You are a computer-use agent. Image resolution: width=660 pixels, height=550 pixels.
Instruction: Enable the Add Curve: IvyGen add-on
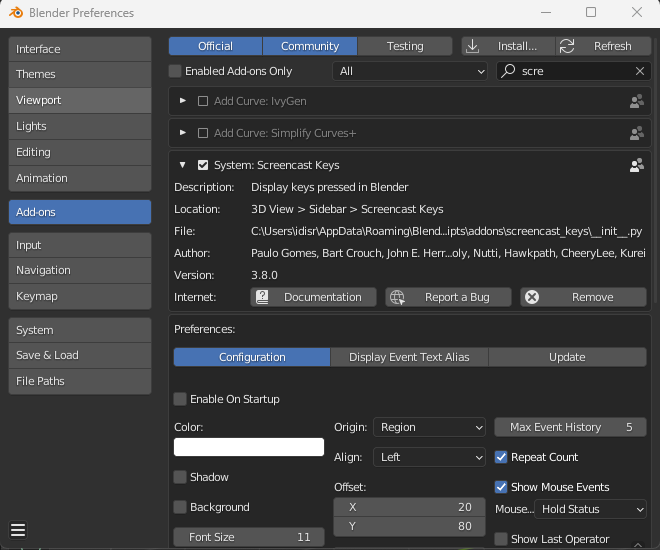pyautogui.click(x=203, y=101)
